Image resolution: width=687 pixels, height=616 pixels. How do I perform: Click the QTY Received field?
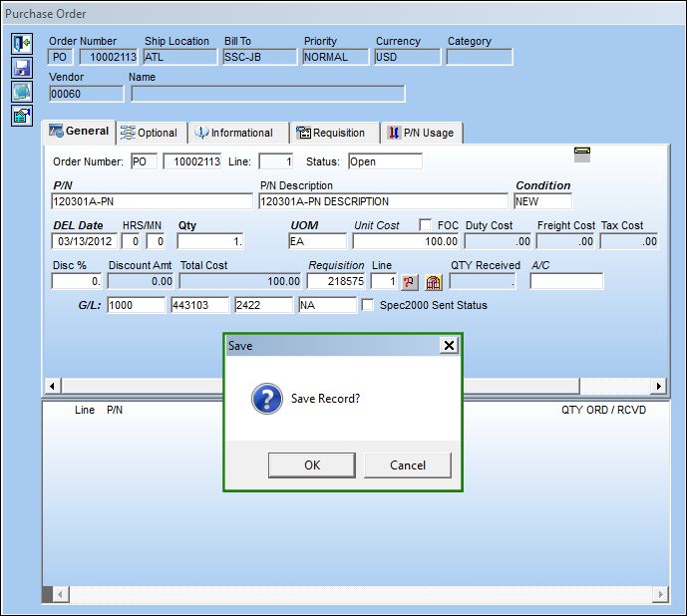(x=483, y=281)
